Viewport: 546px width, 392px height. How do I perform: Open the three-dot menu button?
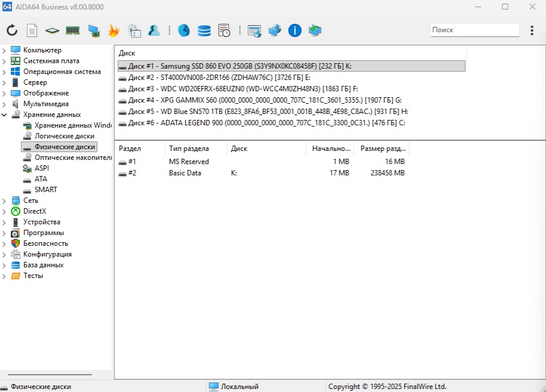click(532, 30)
